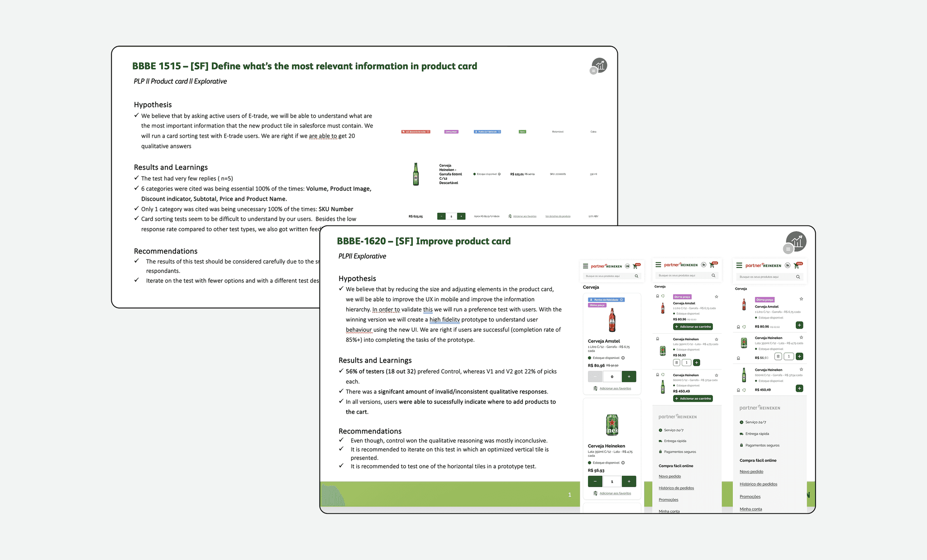Click the search magnifier in middle phone mockup
The height and width of the screenshot is (560, 927).
click(713, 275)
